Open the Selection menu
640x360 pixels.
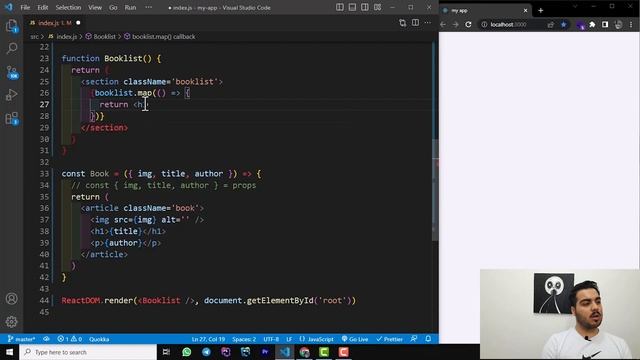coord(68,7)
